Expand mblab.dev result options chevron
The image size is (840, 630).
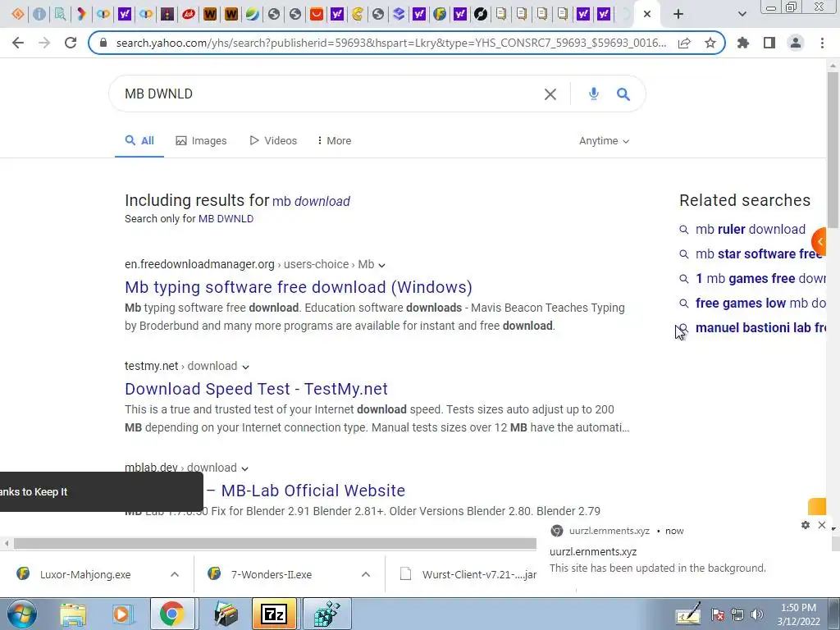click(x=244, y=468)
